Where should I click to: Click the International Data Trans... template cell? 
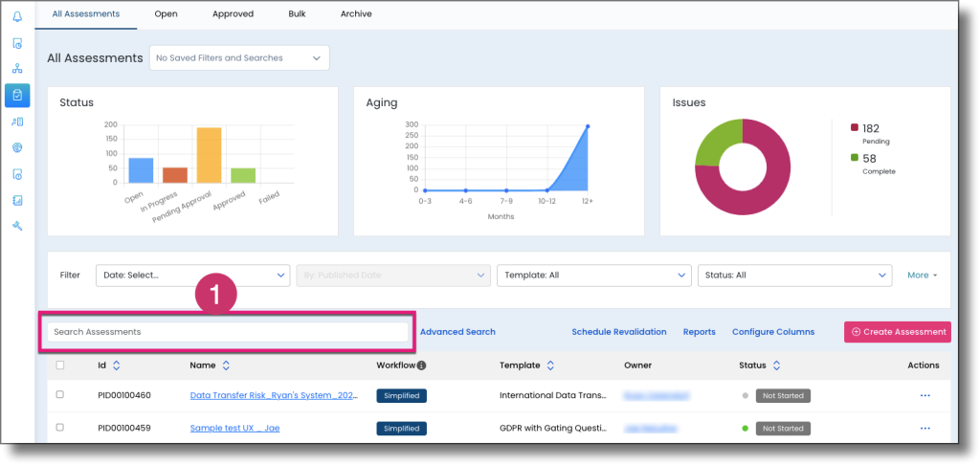pyautogui.click(x=553, y=395)
